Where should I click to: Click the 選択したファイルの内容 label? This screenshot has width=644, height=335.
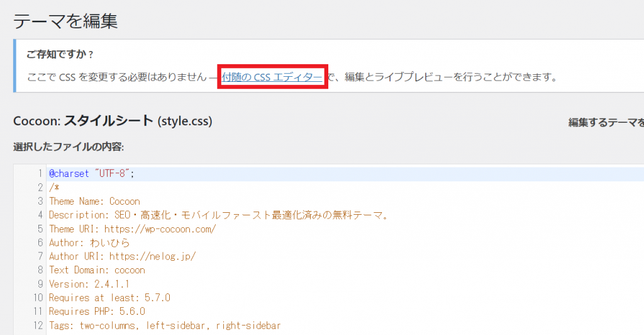pyautogui.click(x=69, y=147)
